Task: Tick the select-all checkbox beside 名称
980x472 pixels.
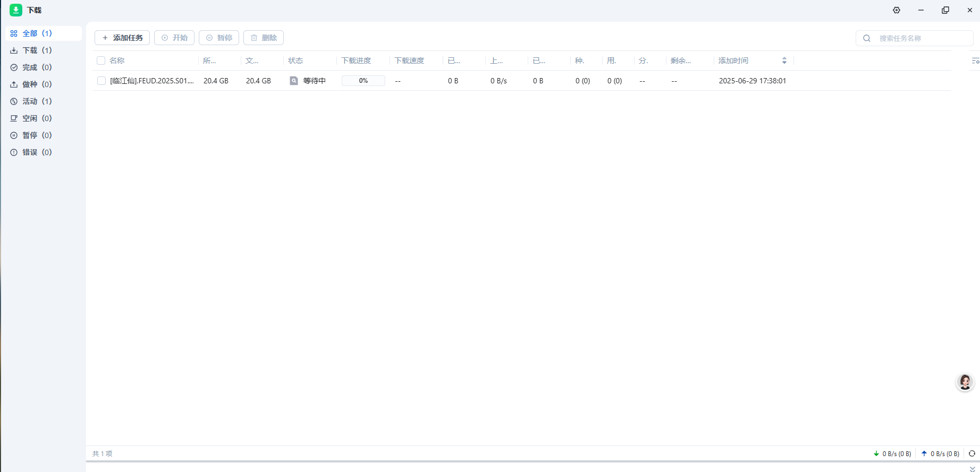Action: tap(101, 61)
